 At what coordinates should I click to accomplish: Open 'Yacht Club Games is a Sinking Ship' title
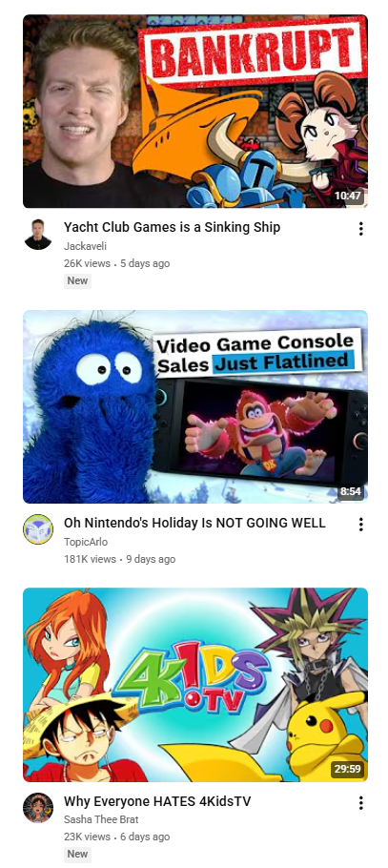pos(173,227)
